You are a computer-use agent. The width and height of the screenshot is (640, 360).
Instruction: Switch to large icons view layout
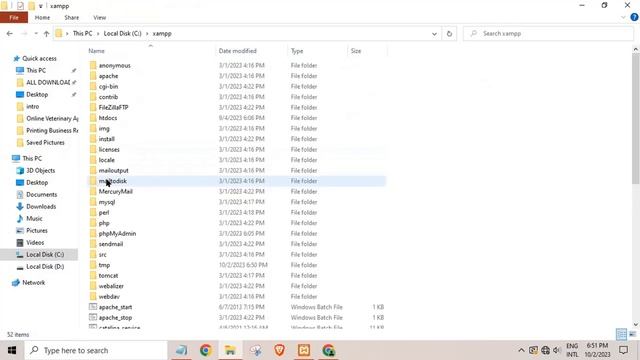[633, 334]
